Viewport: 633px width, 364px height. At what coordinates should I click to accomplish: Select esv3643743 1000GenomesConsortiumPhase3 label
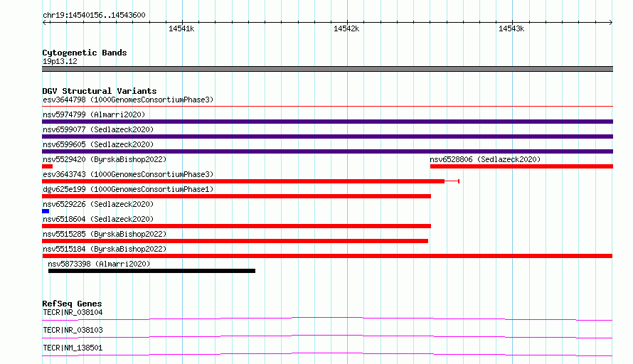[128, 174]
